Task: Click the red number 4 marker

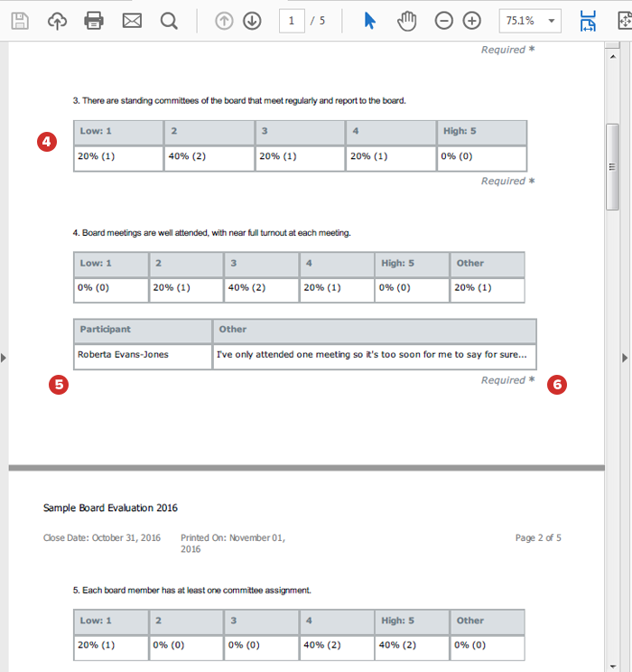Action: point(47,142)
